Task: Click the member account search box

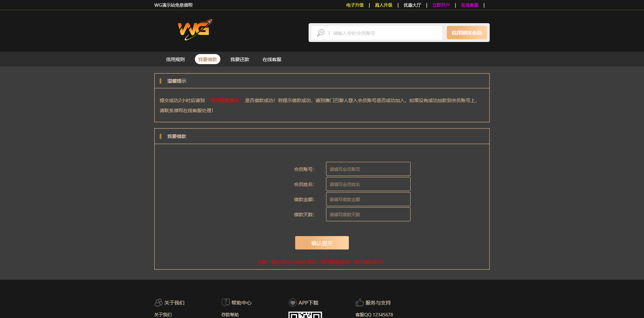Action: 386,33
